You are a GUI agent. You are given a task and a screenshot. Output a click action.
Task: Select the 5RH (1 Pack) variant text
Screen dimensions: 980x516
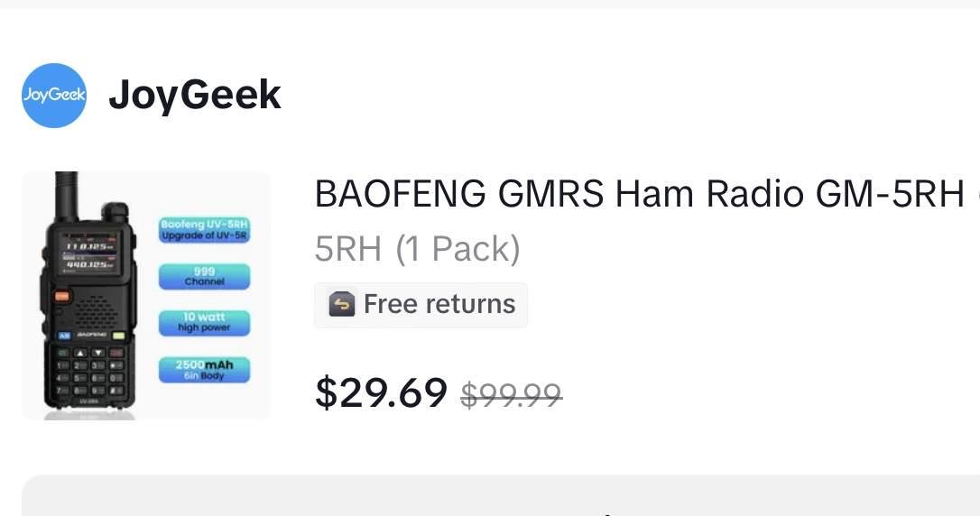[417, 248]
